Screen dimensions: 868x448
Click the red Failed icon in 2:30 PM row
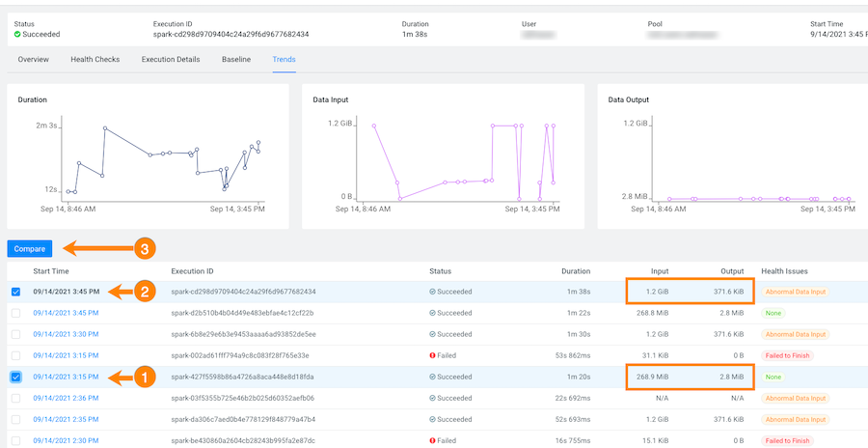(433, 440)
